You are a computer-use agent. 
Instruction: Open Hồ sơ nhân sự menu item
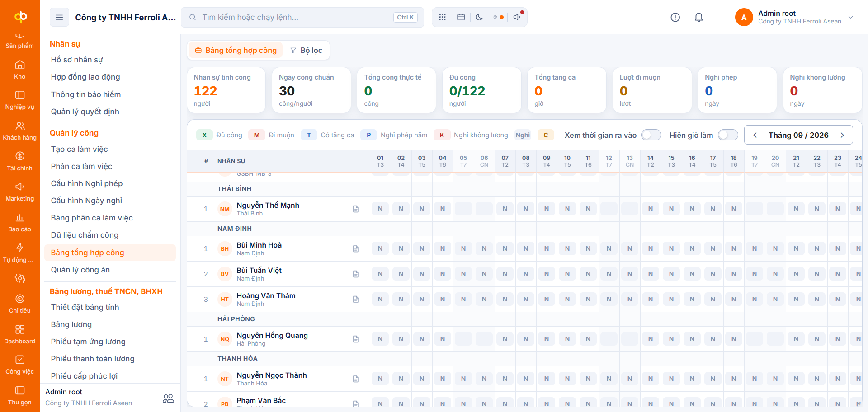110,60
